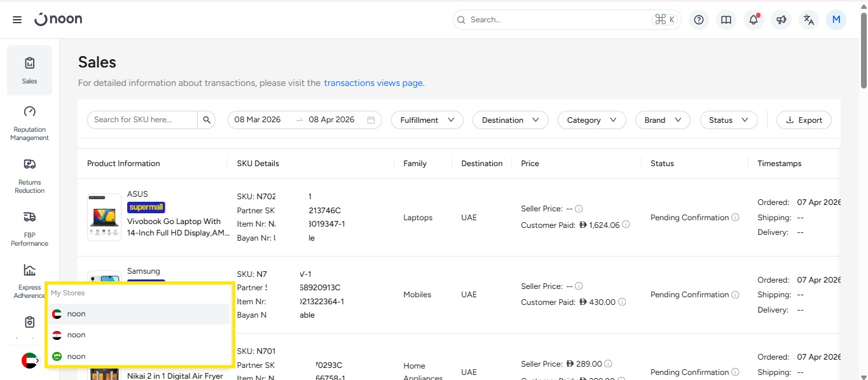This screenshot has height=380, width=868.
Task: Open the Category filter dropdown
Action: pos(591,120)
